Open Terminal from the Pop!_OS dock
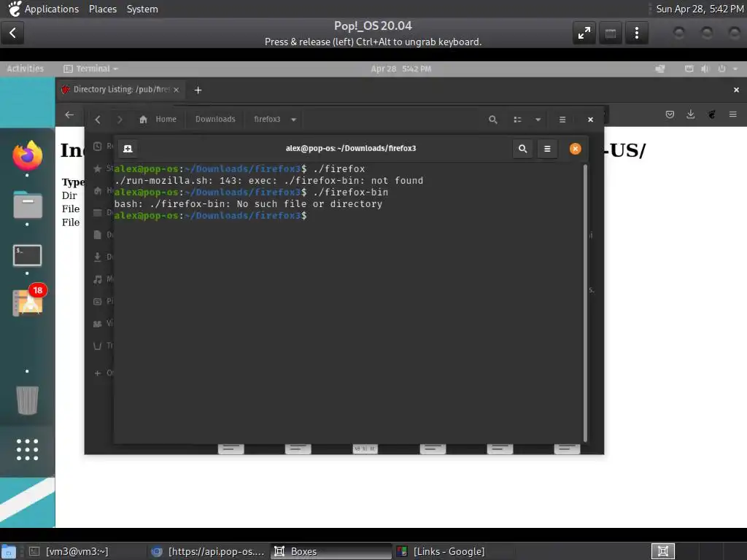 (x=27, y=256)
